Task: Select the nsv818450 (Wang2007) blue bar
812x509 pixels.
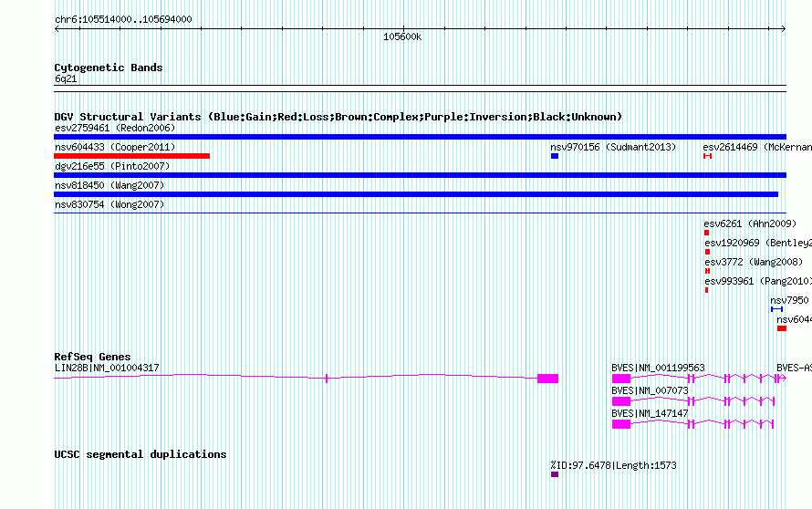Action: [416, 194]
